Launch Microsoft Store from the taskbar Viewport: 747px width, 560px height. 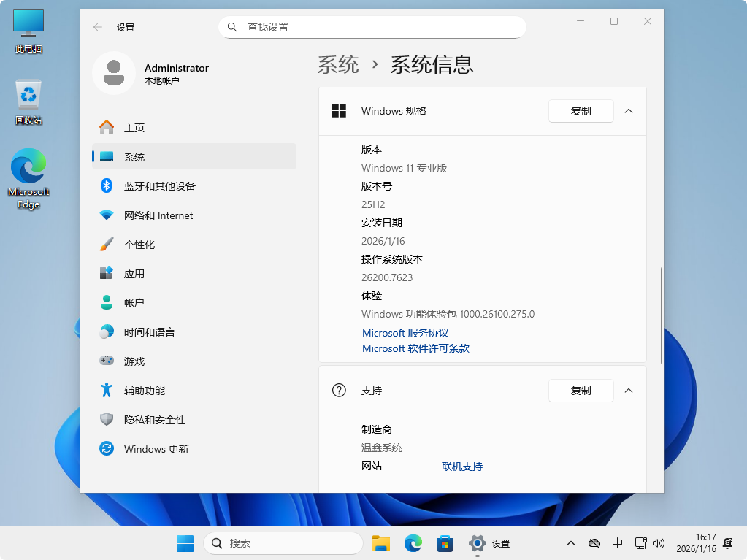point(445,543)
